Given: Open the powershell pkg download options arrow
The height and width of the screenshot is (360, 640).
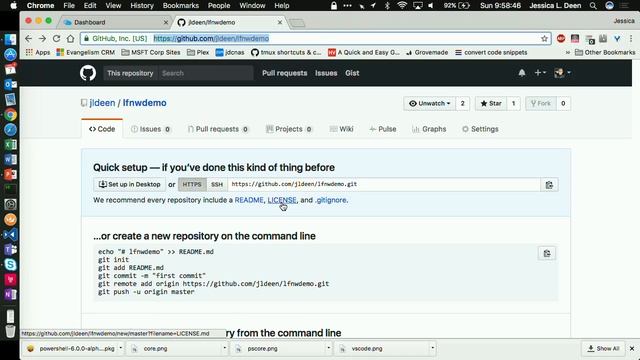Looking at the screenshot, I should pyautogui.click(x=121, y=348).
